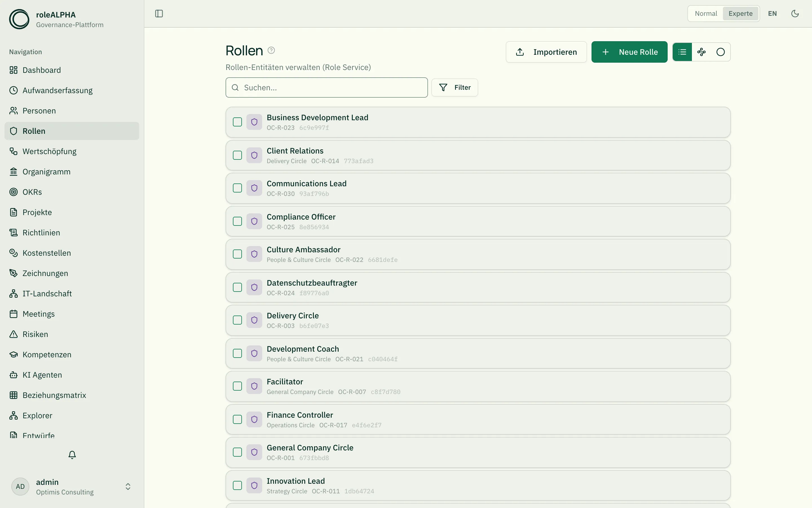Tick the Communications Lead checkbox
Screen dimensions: 812x508
(237, 188)
